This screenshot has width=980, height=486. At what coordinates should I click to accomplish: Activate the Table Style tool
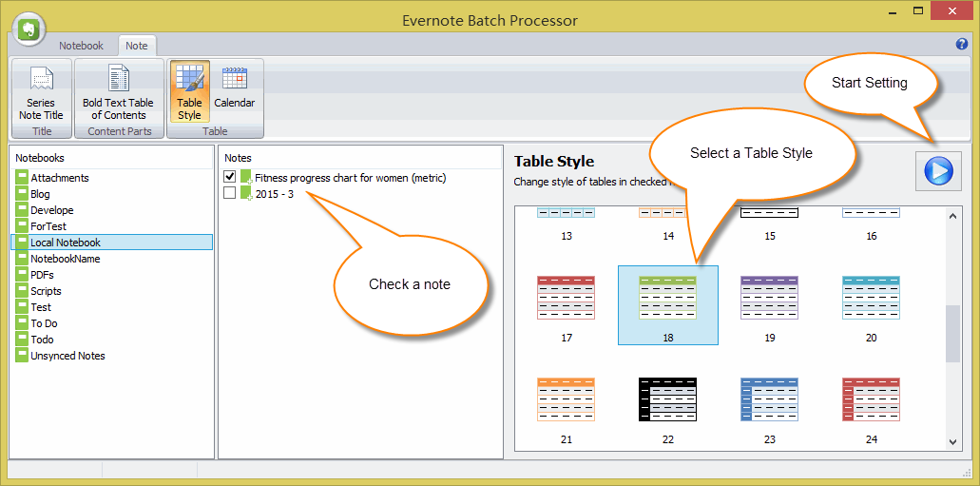coord(189,91)
